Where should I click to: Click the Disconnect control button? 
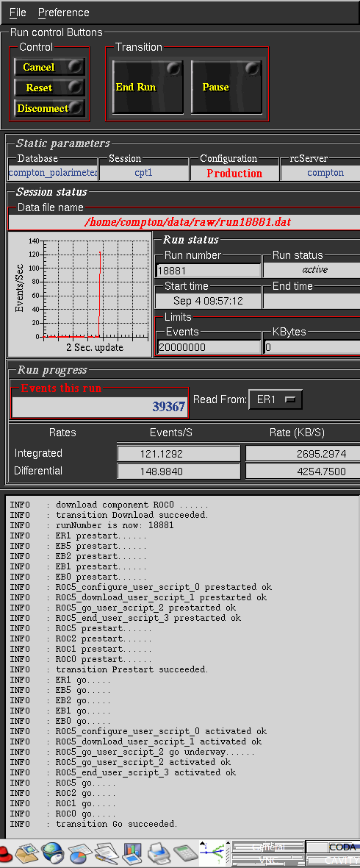[50, 108]
